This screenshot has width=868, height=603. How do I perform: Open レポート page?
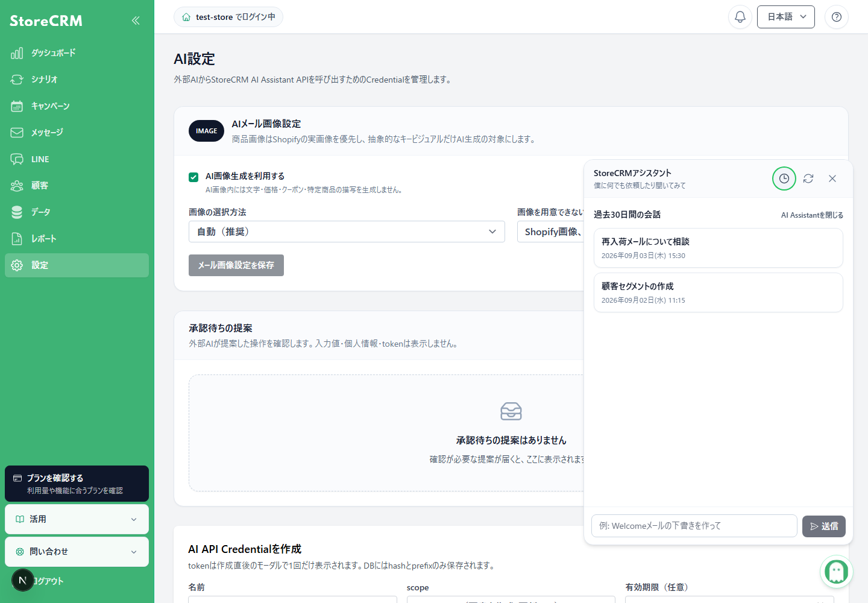pos(77,239)
